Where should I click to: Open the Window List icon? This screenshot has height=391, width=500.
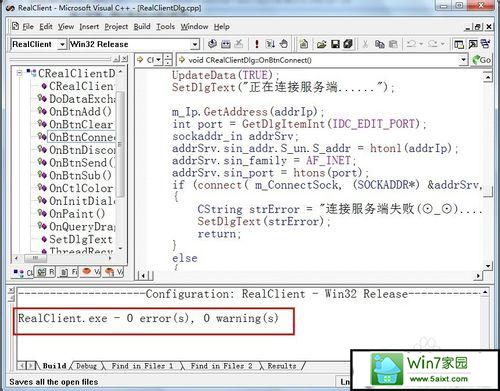pos(486,44)
